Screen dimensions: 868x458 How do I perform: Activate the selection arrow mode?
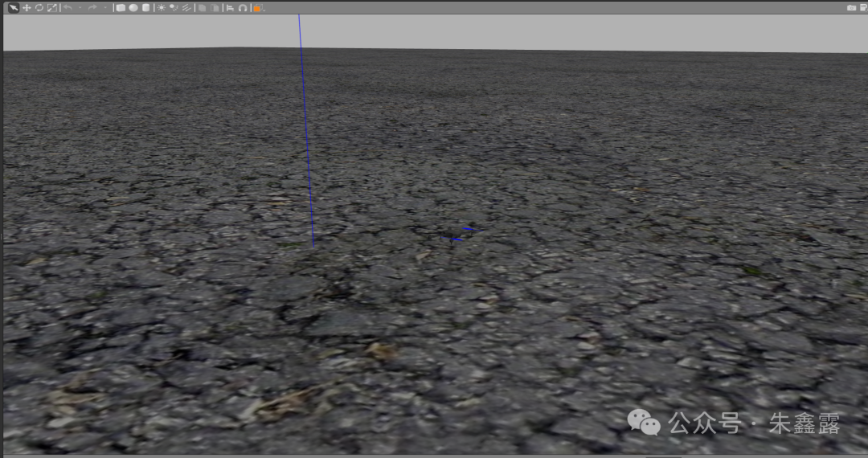click(14, 8)
